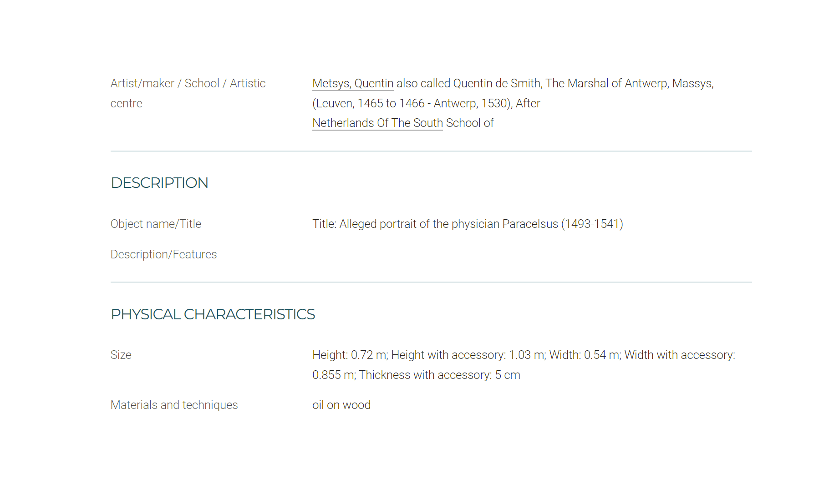This screenshot has width=834, height=504.
Task: Click 'The Marshal of Antwerp' alias text
Action: pyautogui.click(x=606, y=84)
